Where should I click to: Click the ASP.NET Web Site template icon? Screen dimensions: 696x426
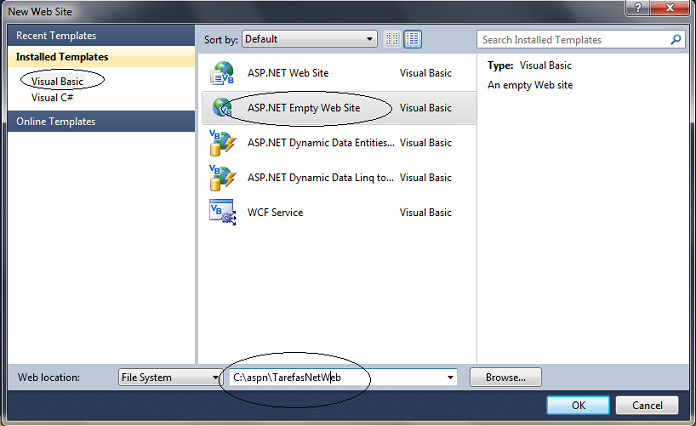(x=221, y=73)
